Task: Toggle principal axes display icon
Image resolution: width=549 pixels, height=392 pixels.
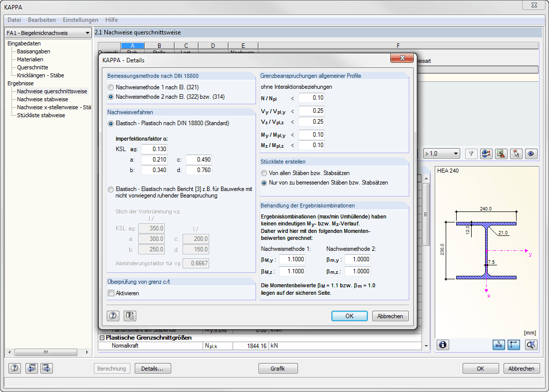Action: [x=514, y=345]
